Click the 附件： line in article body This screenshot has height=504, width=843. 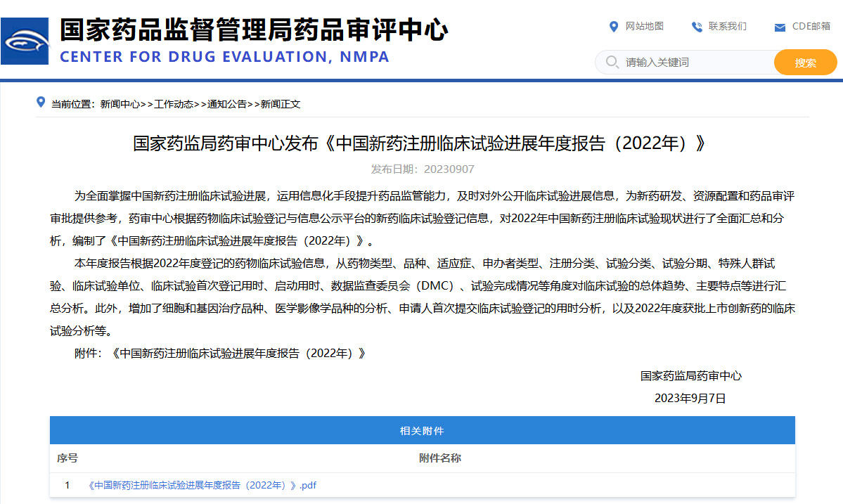click(220, 354)
